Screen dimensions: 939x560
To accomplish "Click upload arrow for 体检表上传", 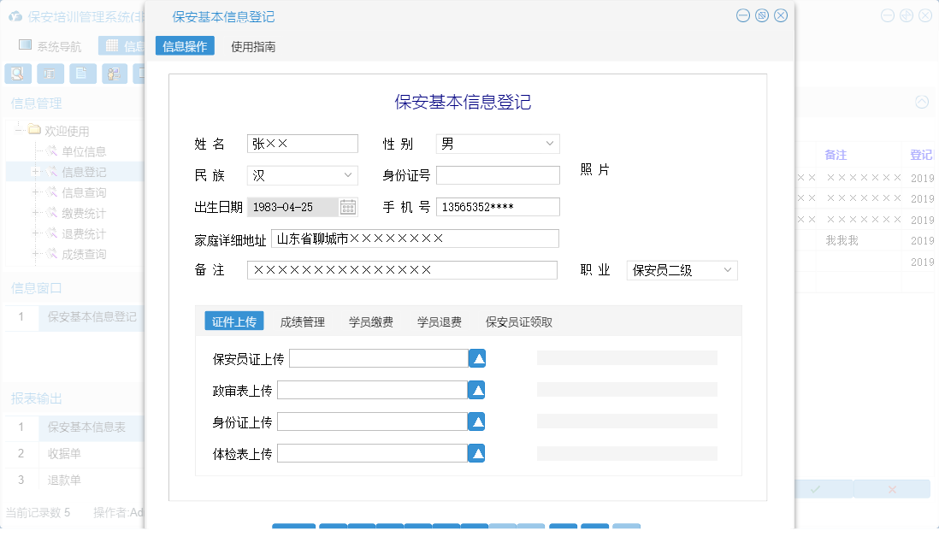I will coord(476,452).
